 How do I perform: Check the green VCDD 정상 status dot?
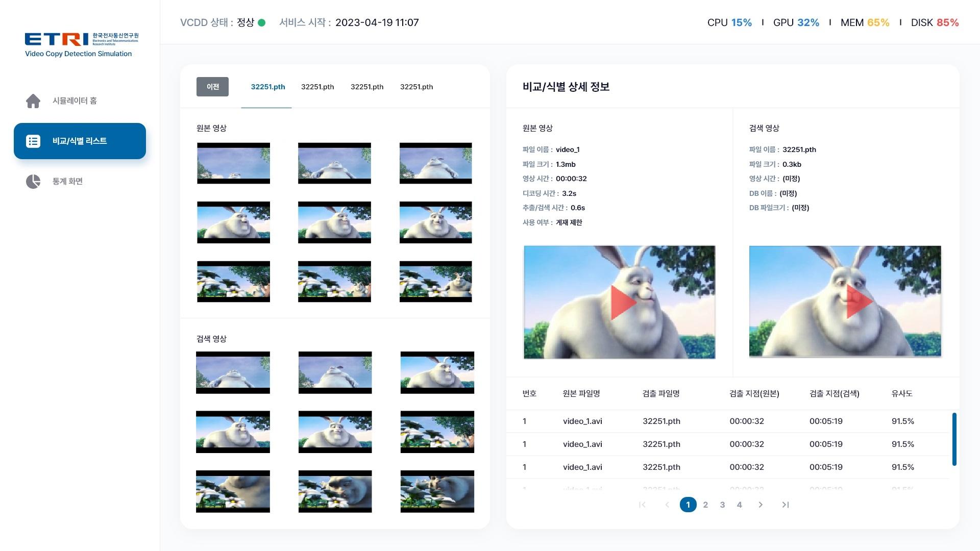[x=262, y=22]
